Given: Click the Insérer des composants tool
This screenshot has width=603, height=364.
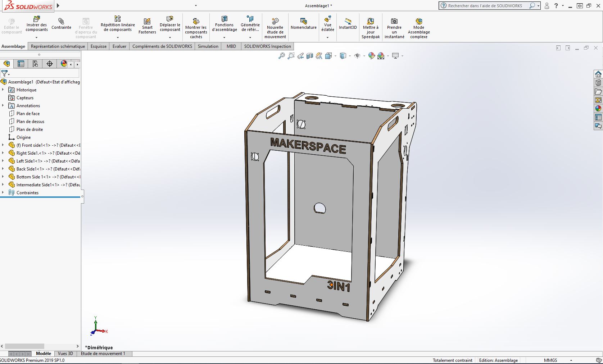Looking at the screenshot, I should coord(37,24).
